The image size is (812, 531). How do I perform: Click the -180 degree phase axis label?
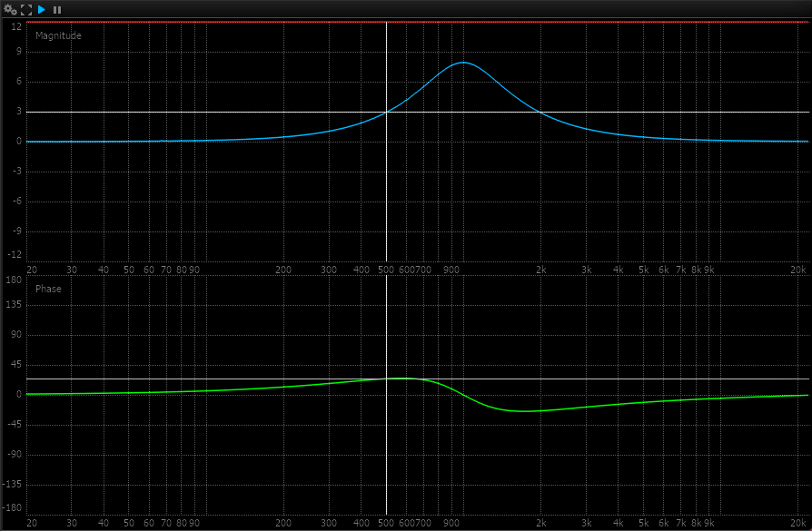point(14,509)
